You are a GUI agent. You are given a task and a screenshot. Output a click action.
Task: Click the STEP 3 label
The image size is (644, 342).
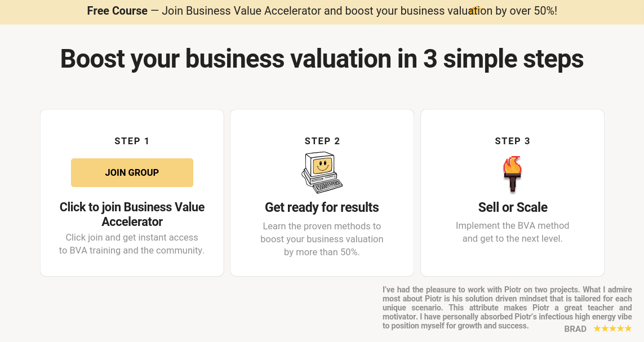(512, 141)
